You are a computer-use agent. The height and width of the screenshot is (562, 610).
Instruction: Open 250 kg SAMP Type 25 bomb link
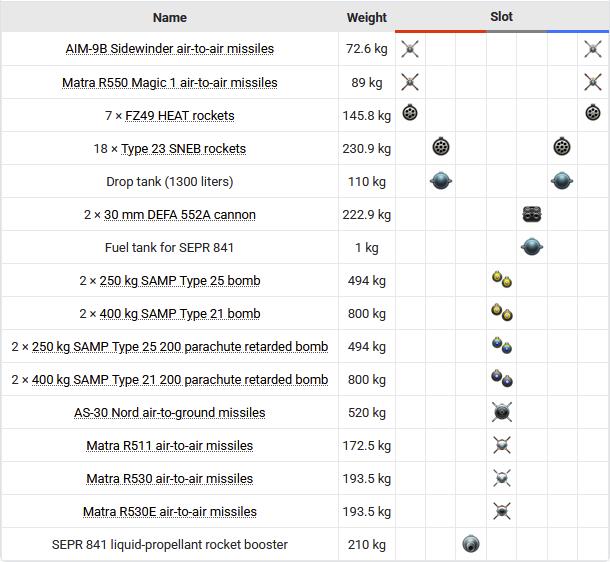click(x=180, y=281)
